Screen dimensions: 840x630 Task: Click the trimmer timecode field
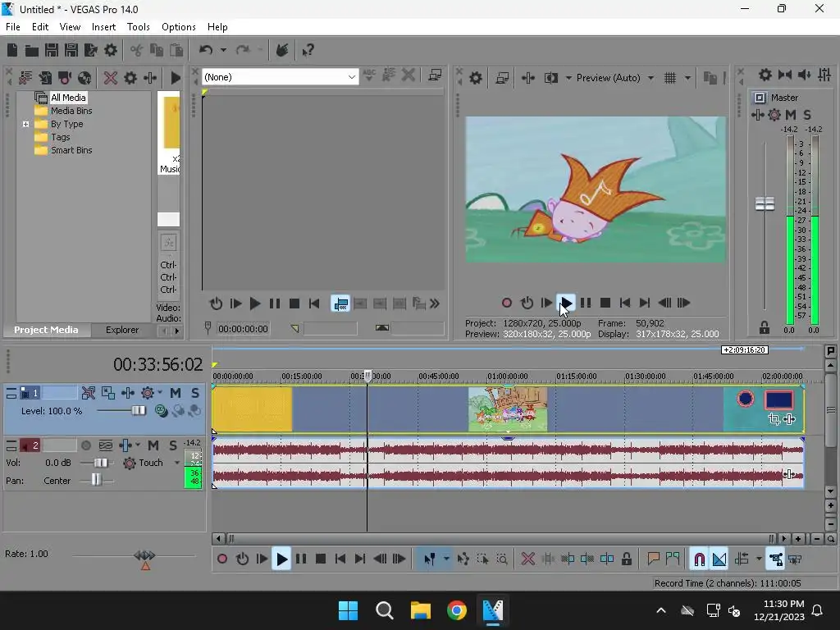click(243, 329)
